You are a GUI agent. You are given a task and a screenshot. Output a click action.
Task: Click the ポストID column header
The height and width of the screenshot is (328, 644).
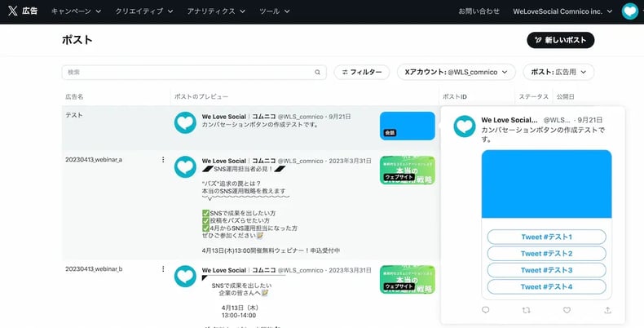point(455,96)
